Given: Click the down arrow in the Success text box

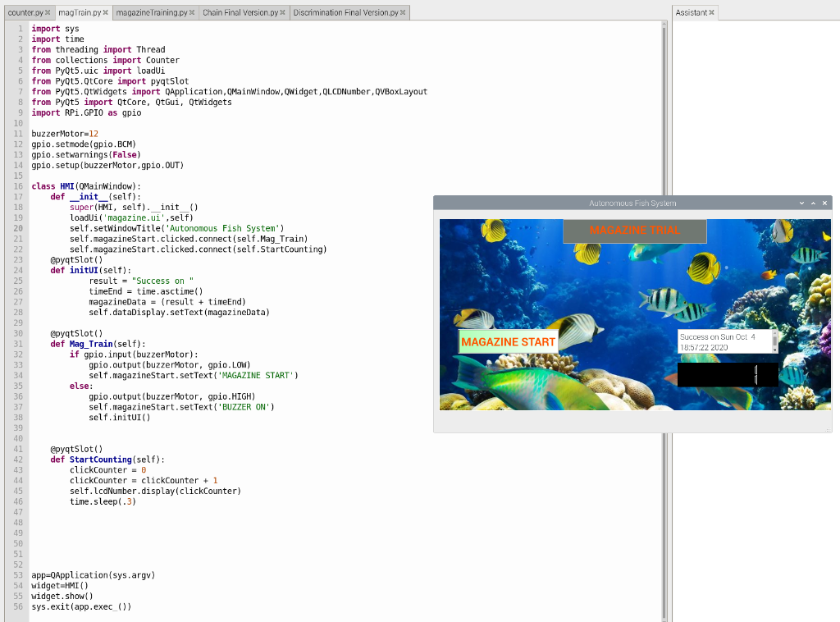Looking at the screenshot, I should pyautogui.click(x=774, y=350).
